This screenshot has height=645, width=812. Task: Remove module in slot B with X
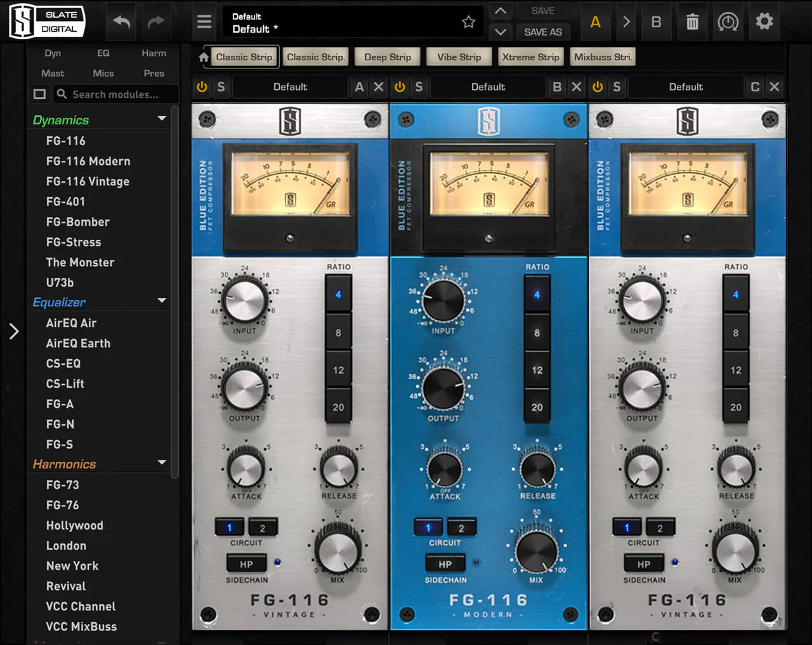(577, 87)
